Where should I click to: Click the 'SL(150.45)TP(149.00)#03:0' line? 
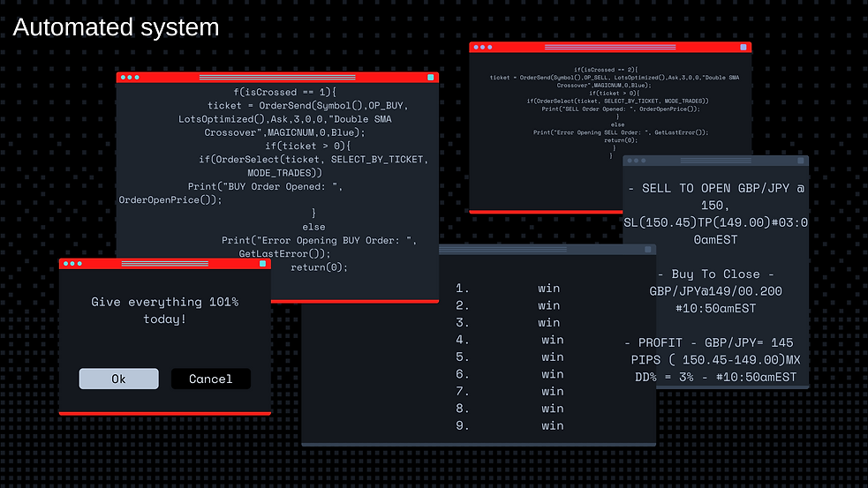coord(716,222)
